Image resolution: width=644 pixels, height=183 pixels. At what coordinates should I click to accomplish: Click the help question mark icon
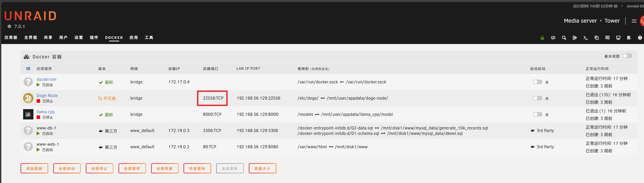(640, 38)
